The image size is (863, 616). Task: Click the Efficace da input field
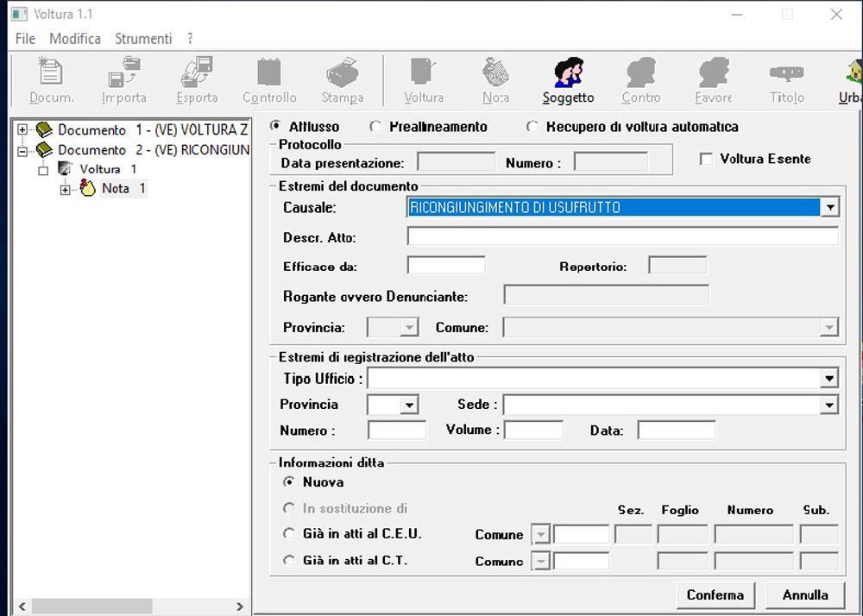[446, 265]
